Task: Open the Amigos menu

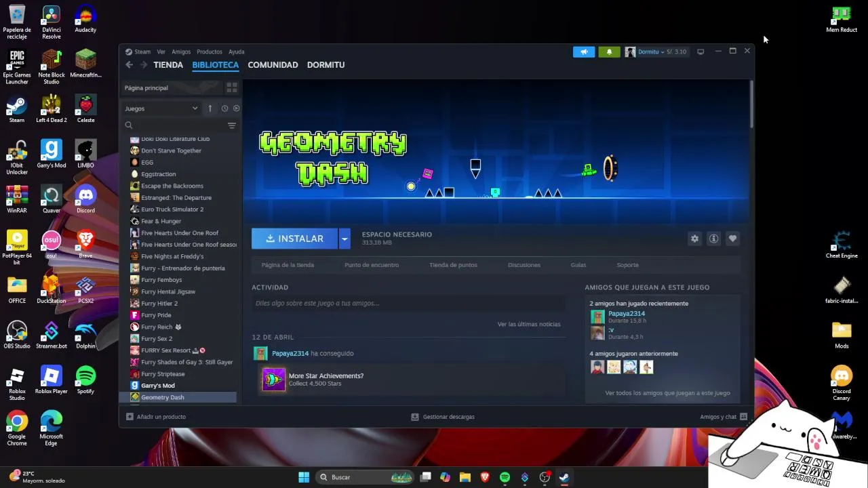Action: (181, 52)
